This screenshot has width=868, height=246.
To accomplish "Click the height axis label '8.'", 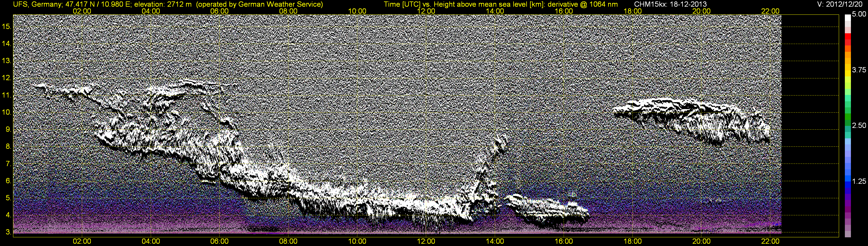I will click(8, 147).
